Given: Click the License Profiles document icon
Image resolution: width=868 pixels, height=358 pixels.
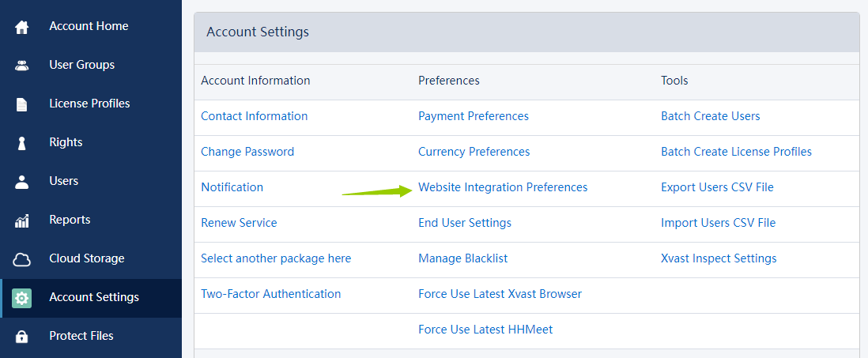Looking at the screenshot, I should click(x=22, y=104).
